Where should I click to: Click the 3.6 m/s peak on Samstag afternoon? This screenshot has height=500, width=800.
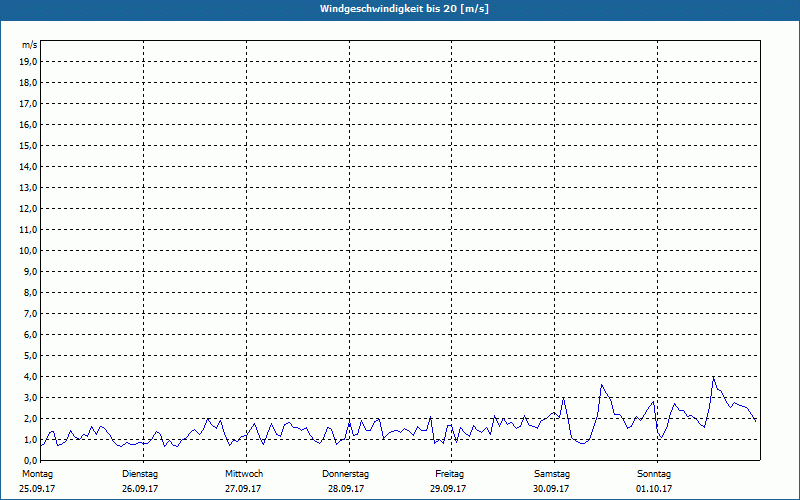(602, 385)
